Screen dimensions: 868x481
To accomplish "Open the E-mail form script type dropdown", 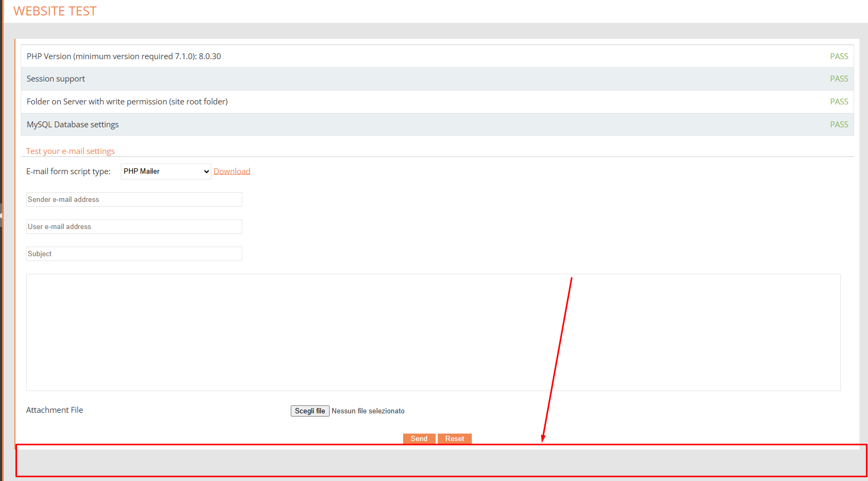I will click(166, 172).
